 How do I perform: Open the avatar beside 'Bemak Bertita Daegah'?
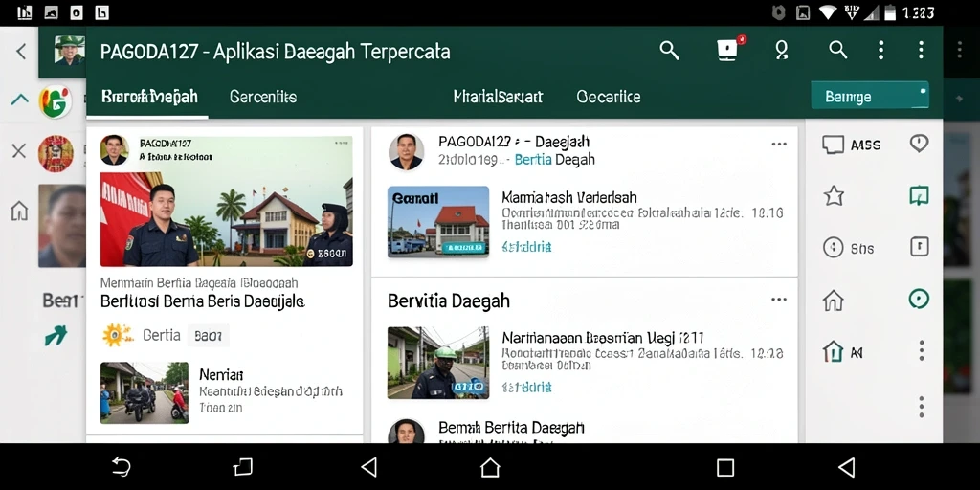click(x=406, y=432)
